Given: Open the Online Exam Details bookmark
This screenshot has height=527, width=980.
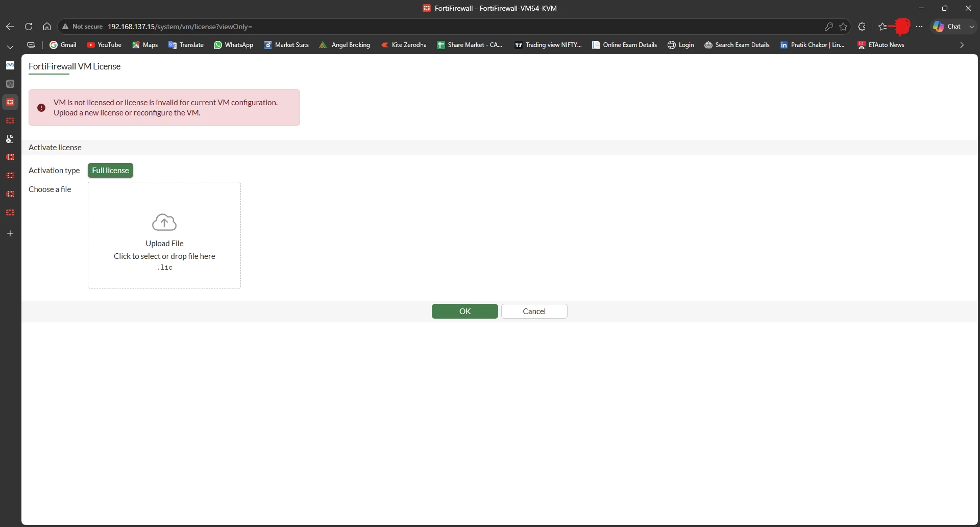Looking at the screenshot, I should pyautogui.click(x=624, y=45).
